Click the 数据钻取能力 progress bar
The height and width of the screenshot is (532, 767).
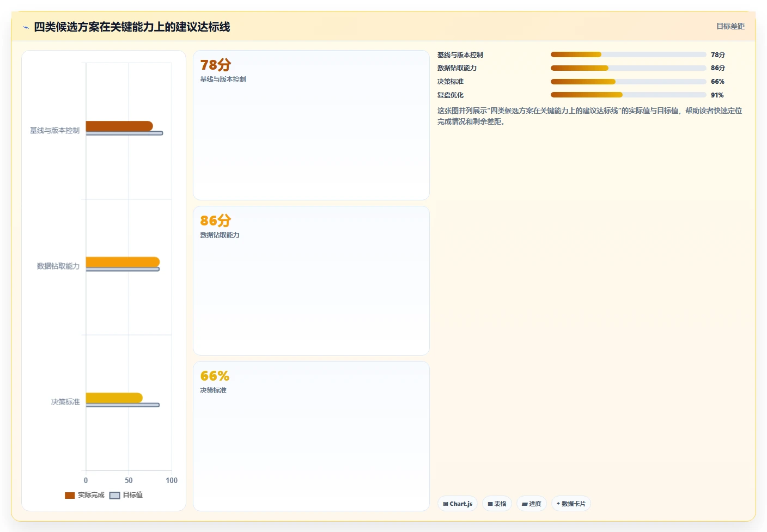tap(628, 68)
